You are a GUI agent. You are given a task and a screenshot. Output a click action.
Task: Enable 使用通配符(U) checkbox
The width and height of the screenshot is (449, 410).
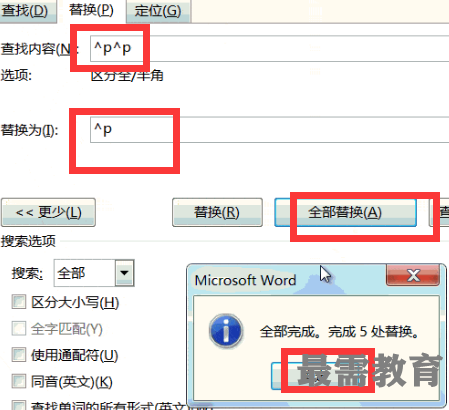[x=18, y=355]
